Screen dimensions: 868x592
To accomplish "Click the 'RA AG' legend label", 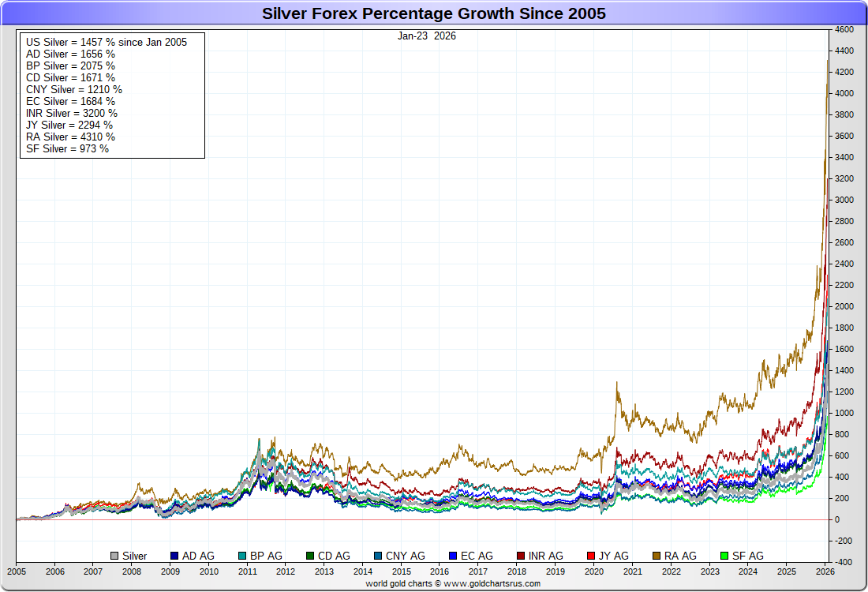I will coord(680,556).
